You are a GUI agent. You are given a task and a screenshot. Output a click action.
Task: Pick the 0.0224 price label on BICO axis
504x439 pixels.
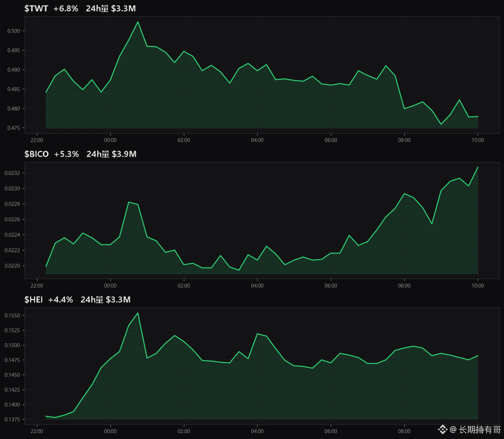(12, 235)
